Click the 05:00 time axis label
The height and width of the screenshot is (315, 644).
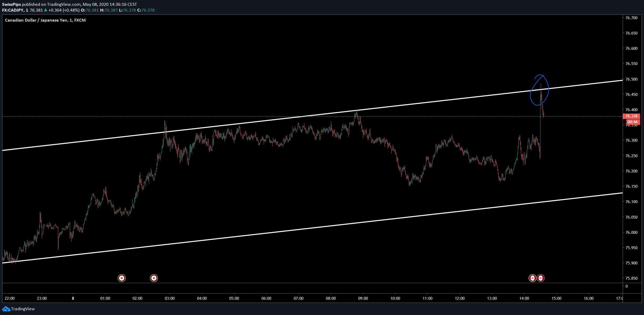click(x=234, y=298)
